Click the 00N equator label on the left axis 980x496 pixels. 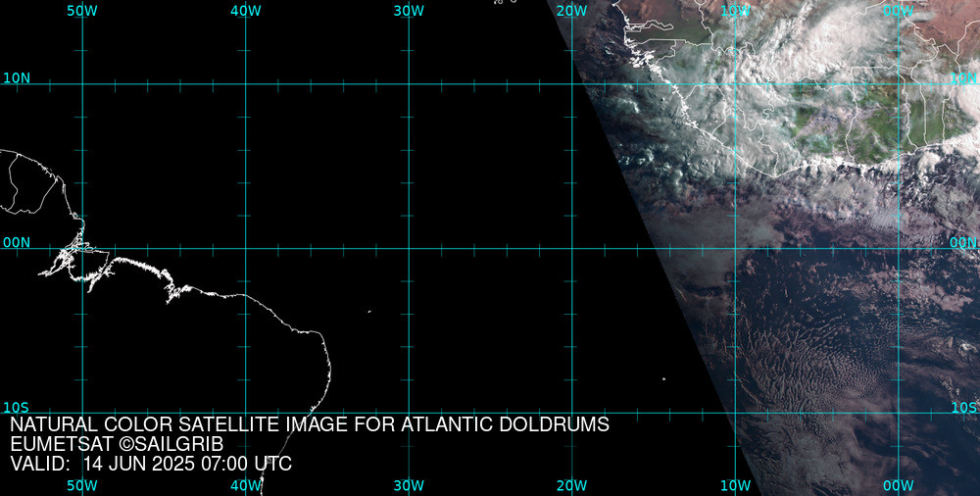[x=17, y=243]
